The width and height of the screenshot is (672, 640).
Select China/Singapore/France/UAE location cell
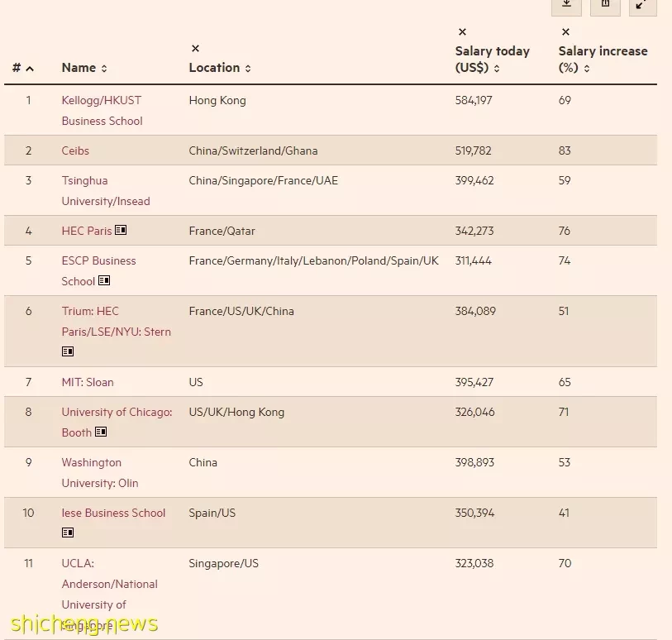tap(263, 180)
